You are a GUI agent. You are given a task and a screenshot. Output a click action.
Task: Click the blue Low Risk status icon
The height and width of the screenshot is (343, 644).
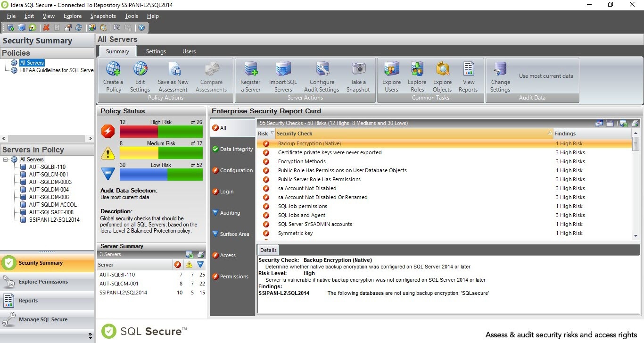tap(108, 174)
